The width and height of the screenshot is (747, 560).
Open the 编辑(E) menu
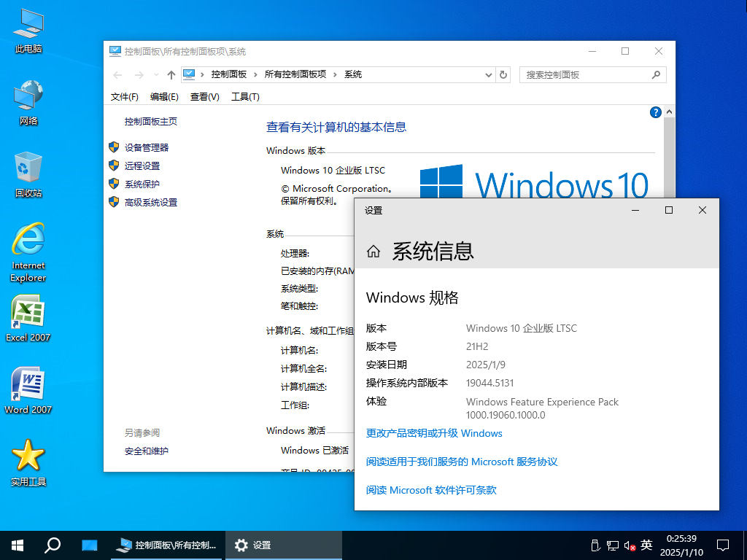164,97
